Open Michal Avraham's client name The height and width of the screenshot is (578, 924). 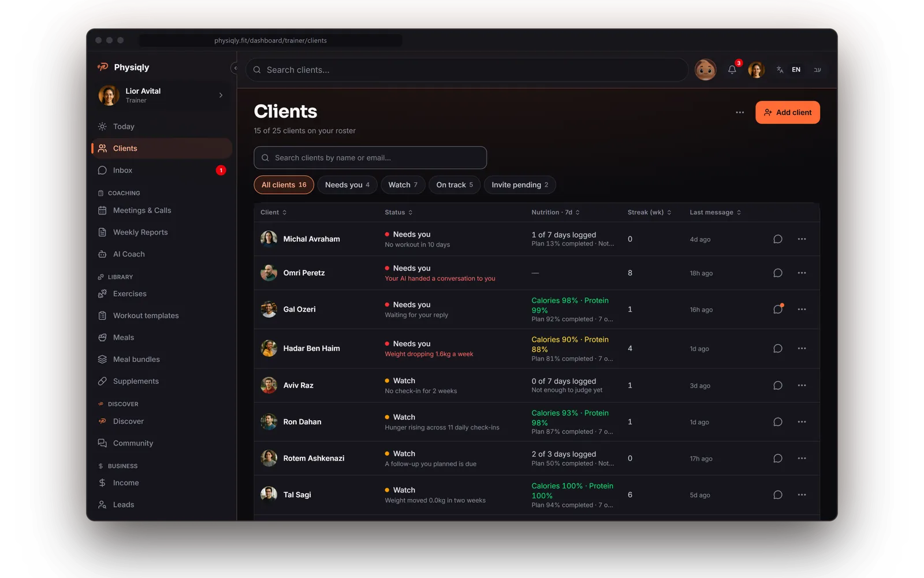(x=311, y=239)
